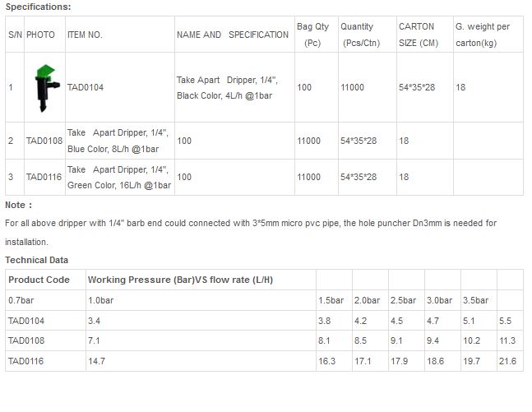Click the Bag Qty column header
Image resolution: width=532 pixels, height=412 pixels.
click(312, 35)
